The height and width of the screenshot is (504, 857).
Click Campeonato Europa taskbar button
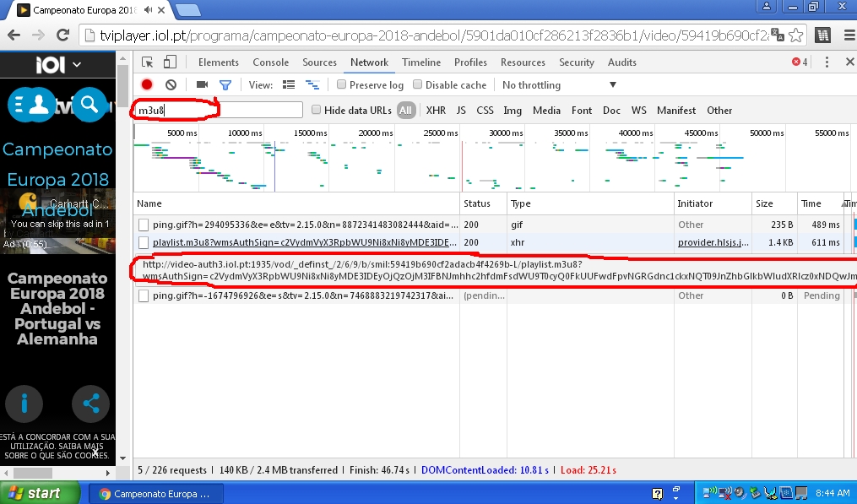(155, 494)
